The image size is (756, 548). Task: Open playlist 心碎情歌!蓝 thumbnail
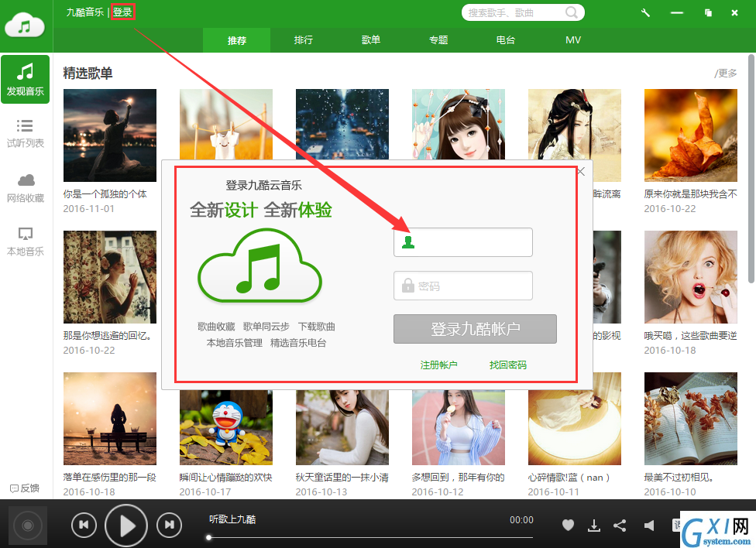coord(575,427)
